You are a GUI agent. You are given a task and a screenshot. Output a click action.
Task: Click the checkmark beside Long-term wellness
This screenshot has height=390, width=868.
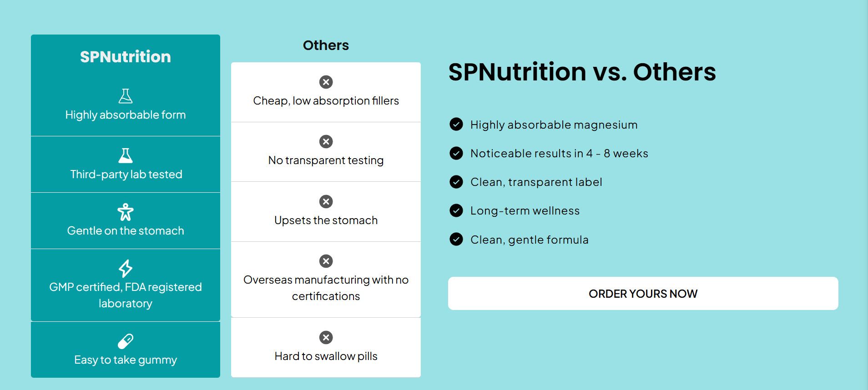tap(456, 210)
